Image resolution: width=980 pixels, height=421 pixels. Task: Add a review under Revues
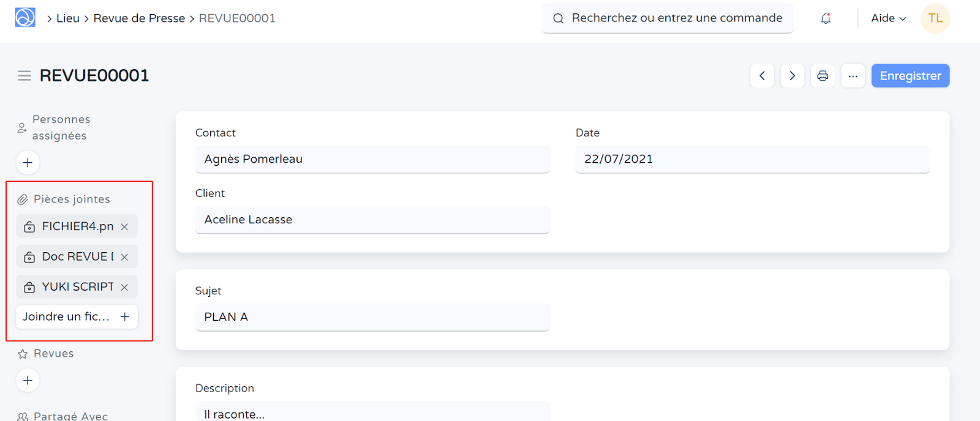pos(28,380)
